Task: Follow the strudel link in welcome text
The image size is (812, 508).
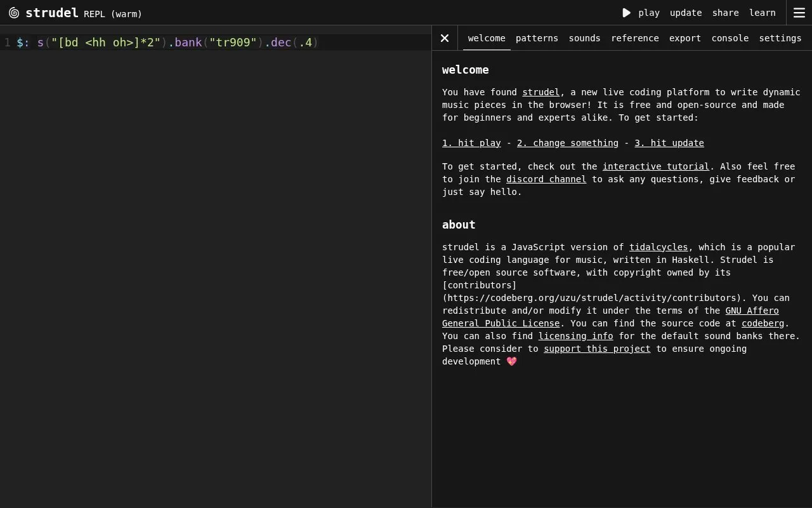Action: pyautogui.click(x=540, y=92)
